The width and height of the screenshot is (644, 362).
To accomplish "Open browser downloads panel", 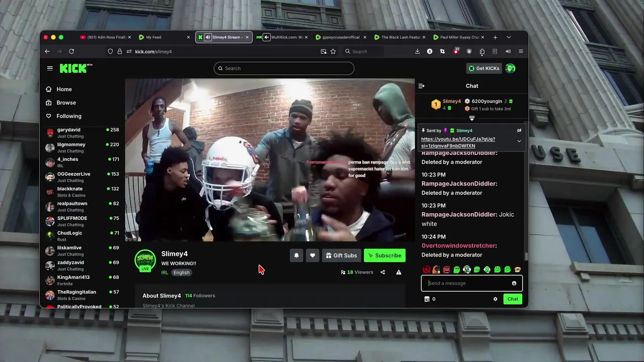I will [x=417, y=51].
